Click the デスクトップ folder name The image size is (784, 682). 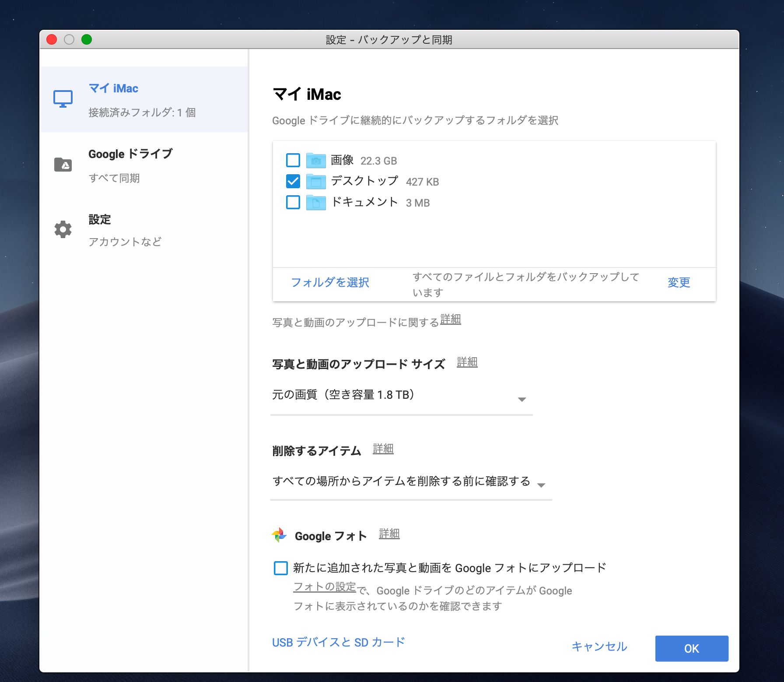[x=364, y=181]
